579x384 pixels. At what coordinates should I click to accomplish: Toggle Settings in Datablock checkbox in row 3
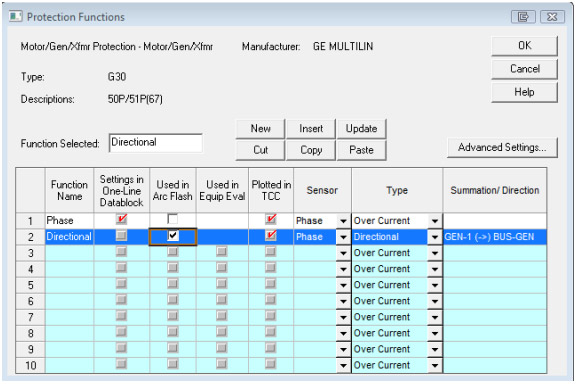pos(121,252)
